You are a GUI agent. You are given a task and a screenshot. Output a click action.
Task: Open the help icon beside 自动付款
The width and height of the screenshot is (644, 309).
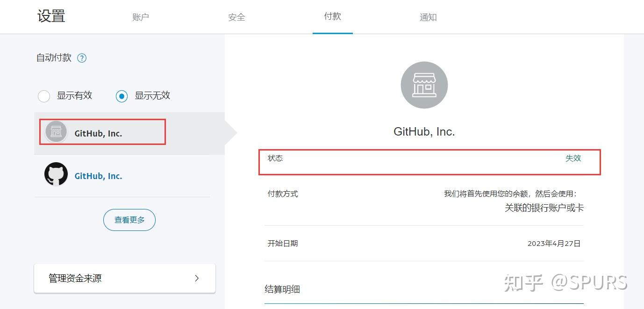click(x=82, y=58)
